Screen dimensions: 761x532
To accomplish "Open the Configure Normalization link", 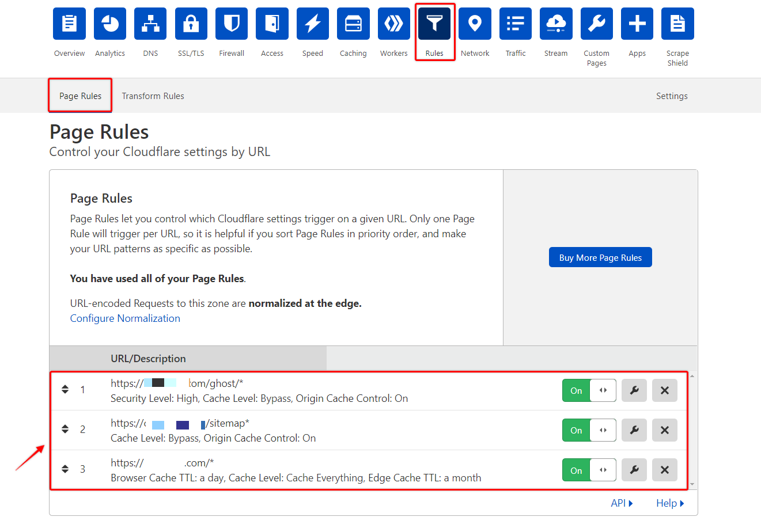I will tap(125, 318).
